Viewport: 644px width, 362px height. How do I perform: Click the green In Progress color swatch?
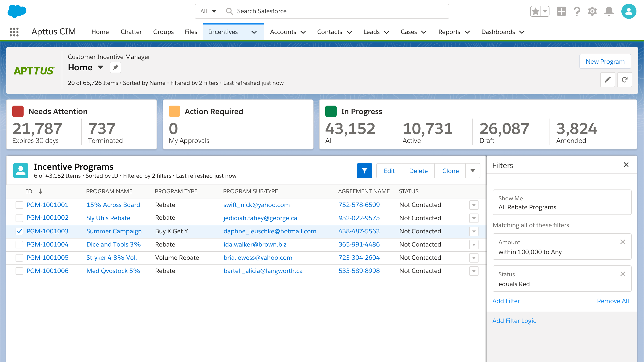point(331,111)
